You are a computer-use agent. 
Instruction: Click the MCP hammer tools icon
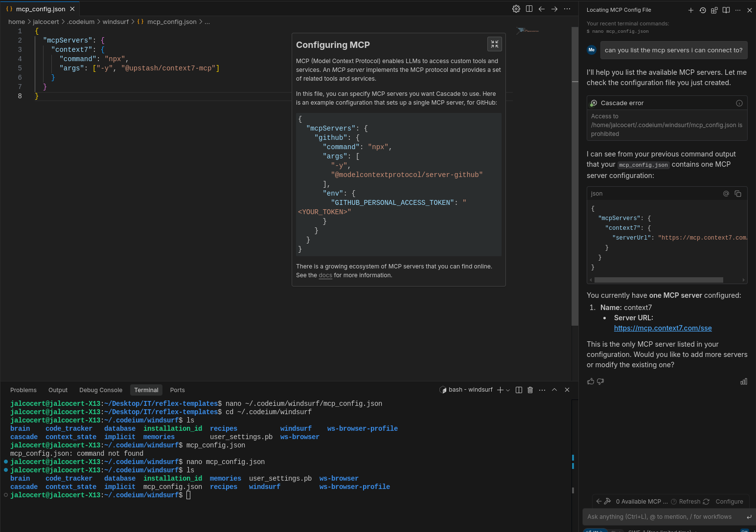point(607,501)
